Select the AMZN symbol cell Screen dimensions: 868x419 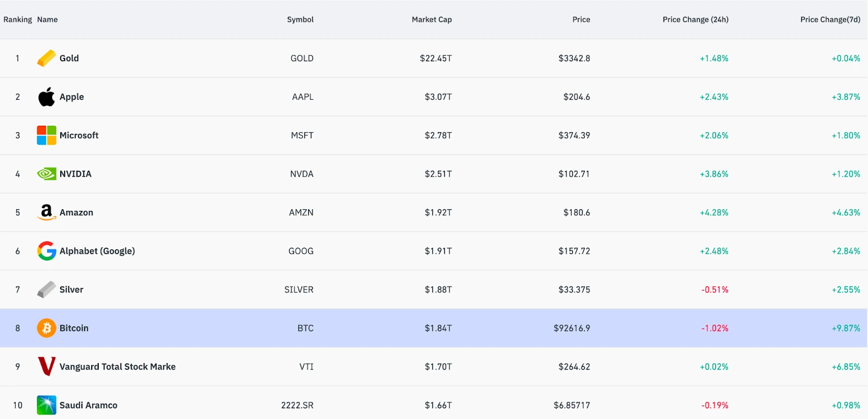[301, 212]
